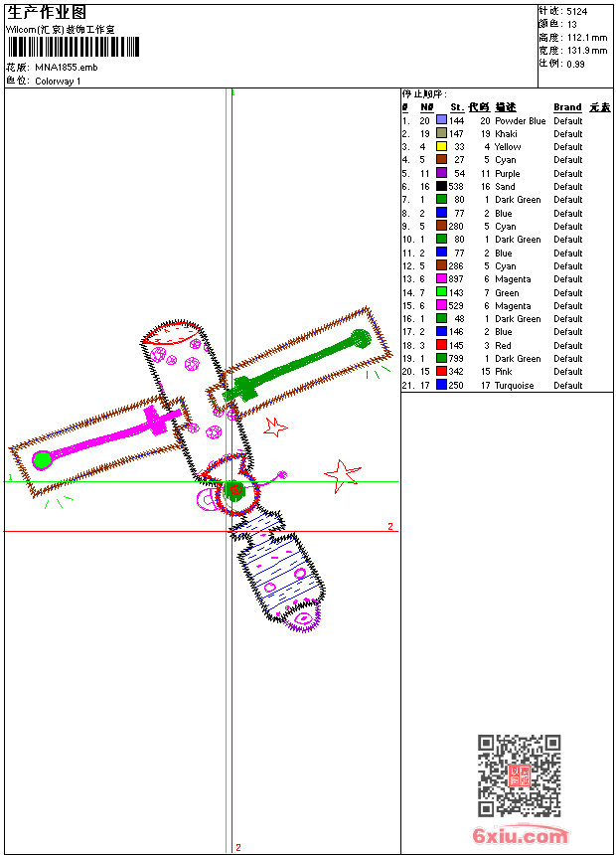Image resolution: width=616 pixels, height=855 pixels.
Task: Click the red swatch in row 18 Red
Action: coord(441,345)
